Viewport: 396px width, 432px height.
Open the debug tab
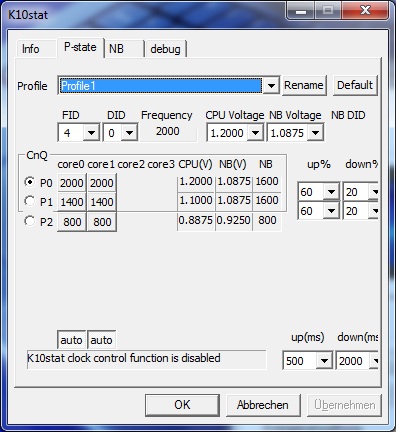click(x=165, y=49)
